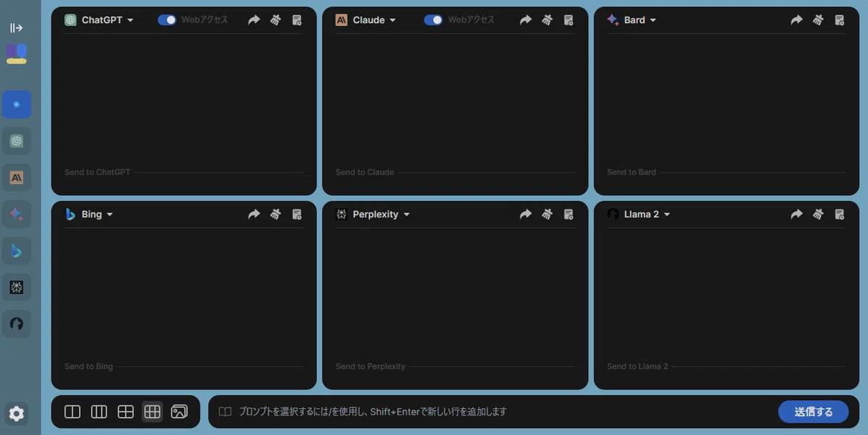This screenshot has width=868, height=435.
Task: Open ChatGPT chat history icon
Action: (297, 20)
